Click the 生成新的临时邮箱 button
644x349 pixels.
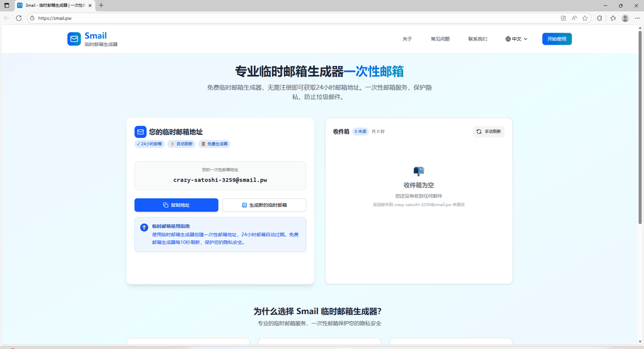click(x=264, y=205)
